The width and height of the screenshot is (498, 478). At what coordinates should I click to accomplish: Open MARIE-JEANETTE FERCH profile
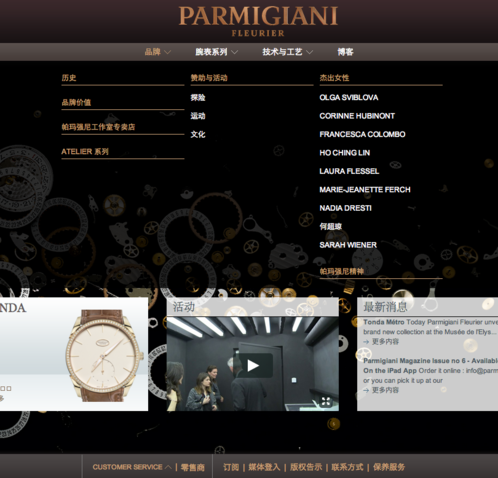[365, 190]
